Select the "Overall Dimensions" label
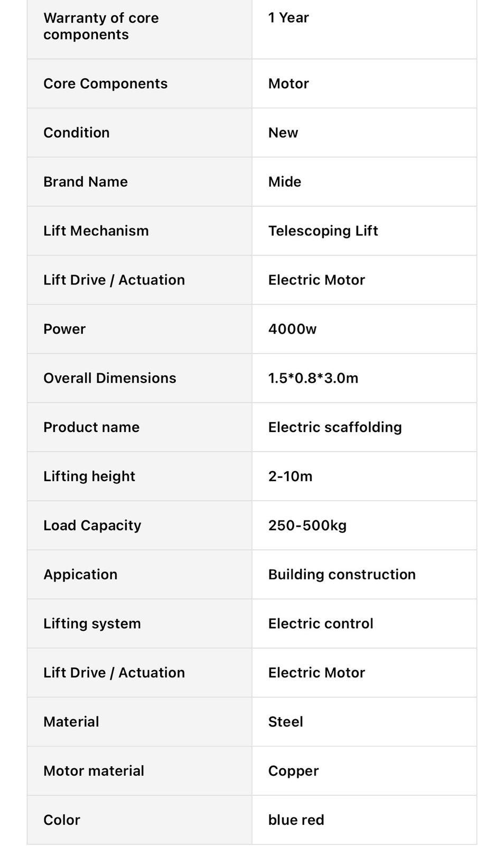 pos(110,378)
